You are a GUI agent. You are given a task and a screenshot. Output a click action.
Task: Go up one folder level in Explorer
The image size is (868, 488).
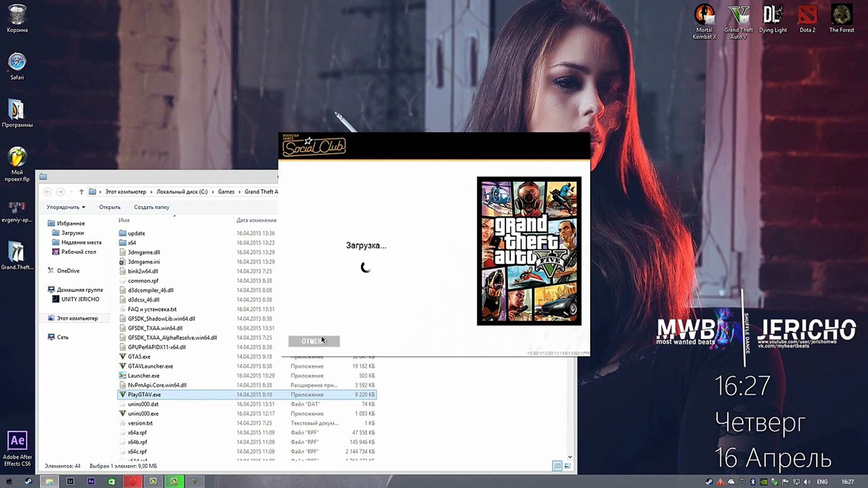coord(81,192)
